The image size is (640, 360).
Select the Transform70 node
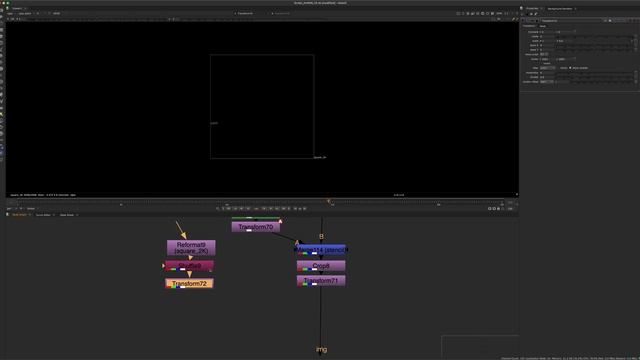point(256,227)
